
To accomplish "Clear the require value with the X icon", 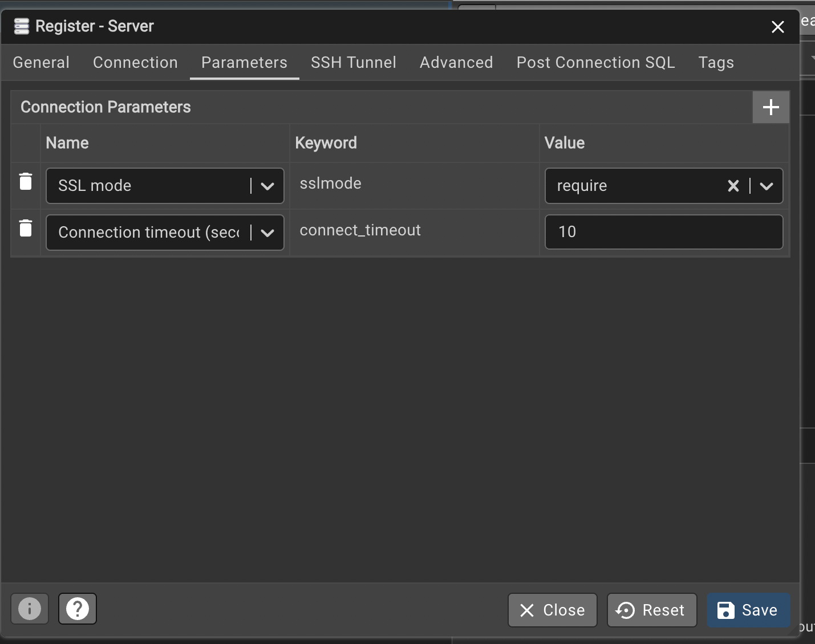I will pyautogui.click(x=733, y=186).
